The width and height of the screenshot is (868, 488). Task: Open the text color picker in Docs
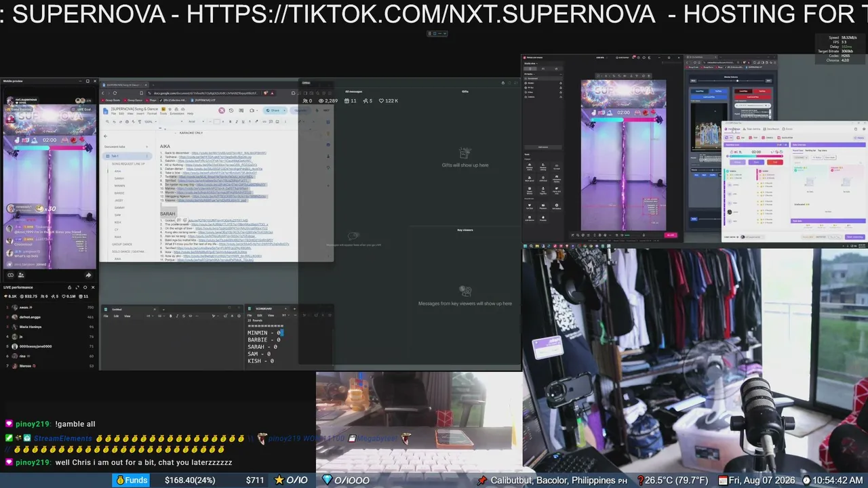pyautogui.click(x=248, y=122)
